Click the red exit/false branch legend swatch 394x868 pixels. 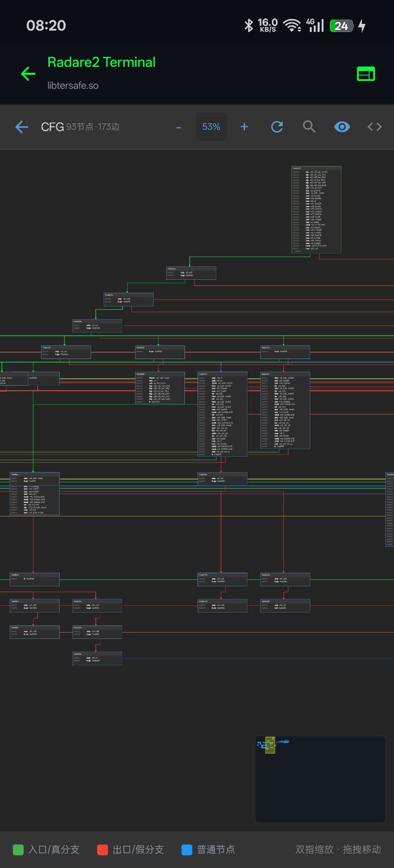pyautogui.click(x=103, y=850)
